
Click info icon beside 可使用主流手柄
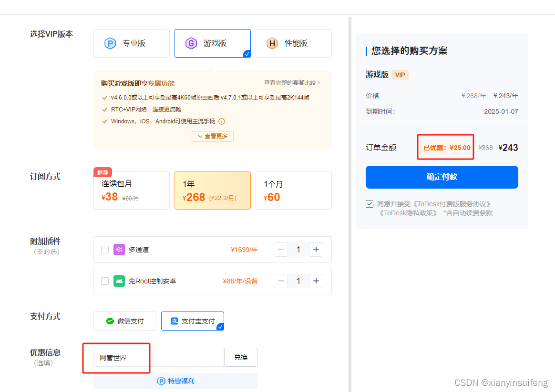click(222, 121)
